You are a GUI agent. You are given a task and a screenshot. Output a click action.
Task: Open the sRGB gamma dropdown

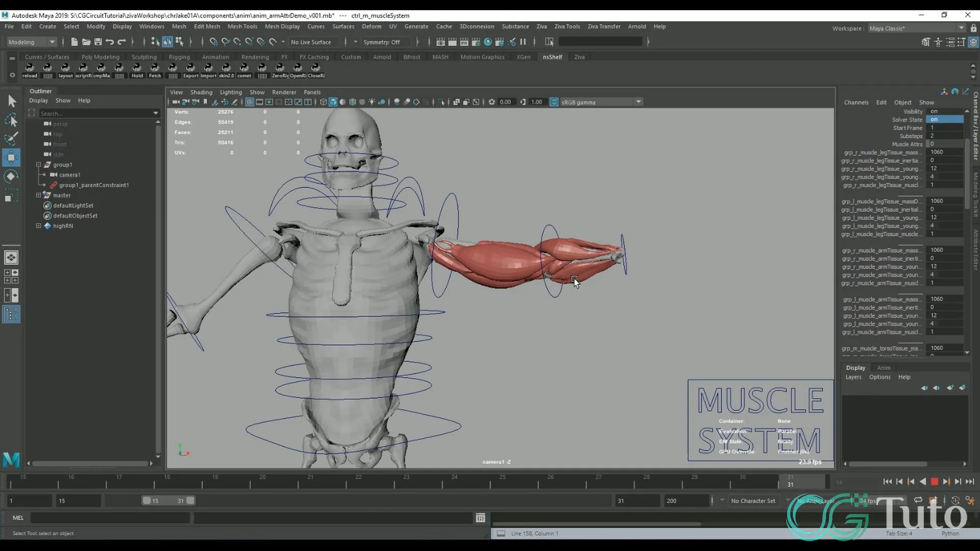coord(639,102)
